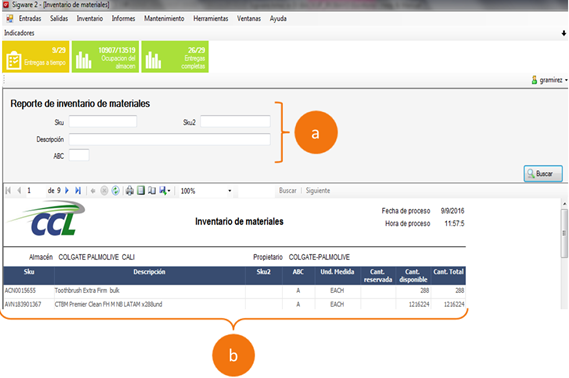The height and width of the screenshot is (378, 569).
Task: Click the Cant. Total column header
Action: coord(449,275)
